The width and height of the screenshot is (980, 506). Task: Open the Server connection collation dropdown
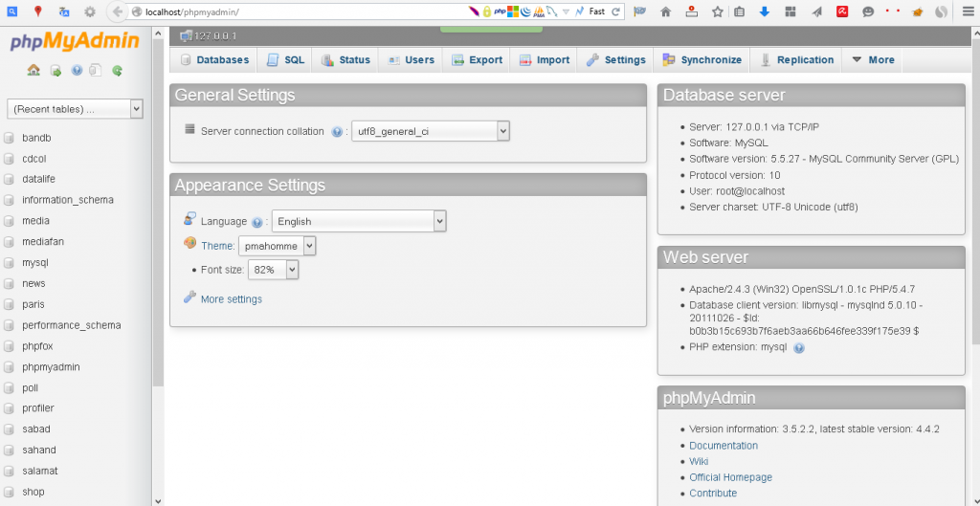click(431, 131)
